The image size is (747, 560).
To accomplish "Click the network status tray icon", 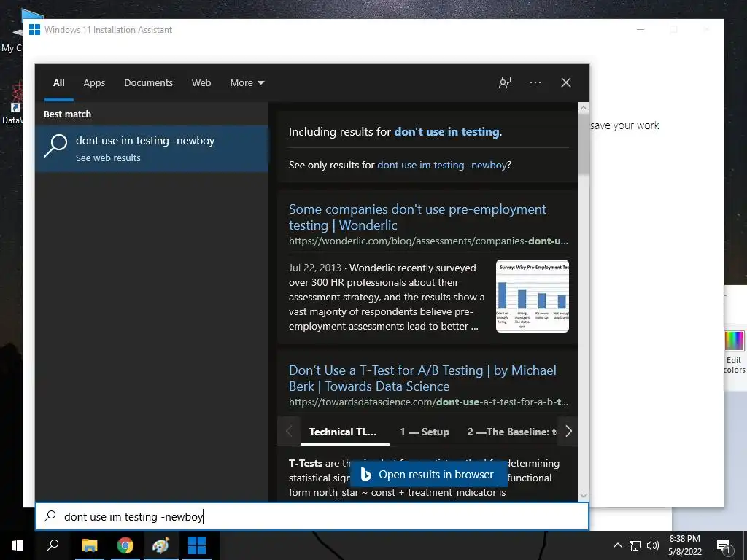I will click(x=635, y=545).
